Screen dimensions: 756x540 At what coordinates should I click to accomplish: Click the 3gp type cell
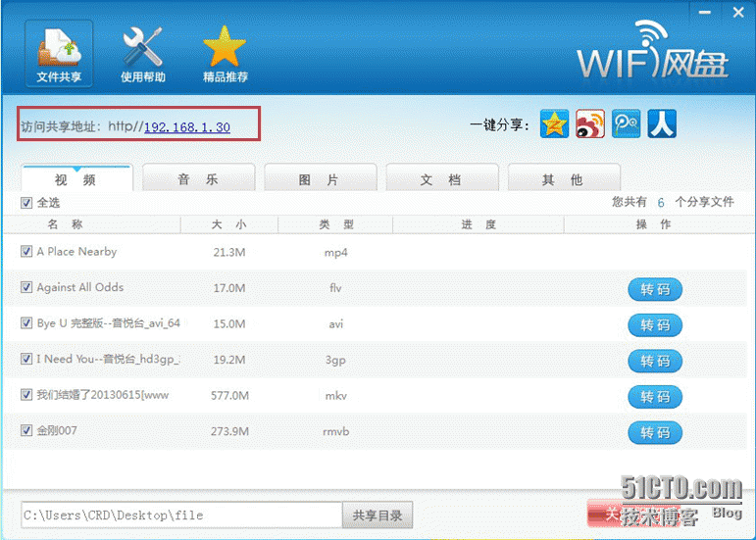click(335, 361)
